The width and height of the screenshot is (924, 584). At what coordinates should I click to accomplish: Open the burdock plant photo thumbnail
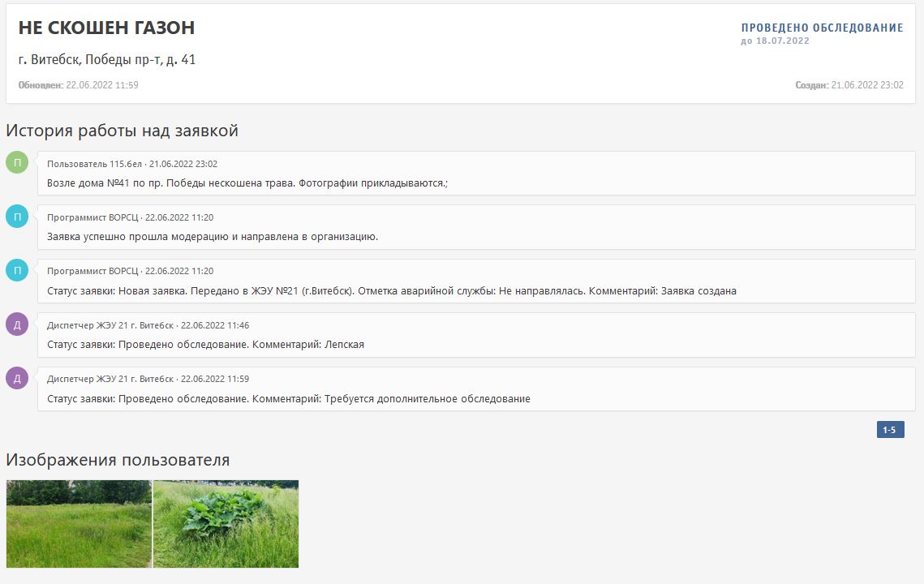[226, 524]
